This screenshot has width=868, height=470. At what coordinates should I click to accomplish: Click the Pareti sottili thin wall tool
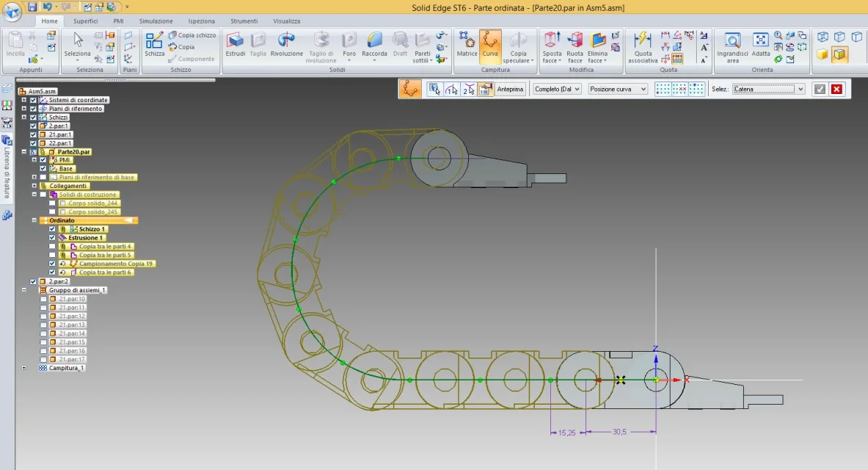423,47
